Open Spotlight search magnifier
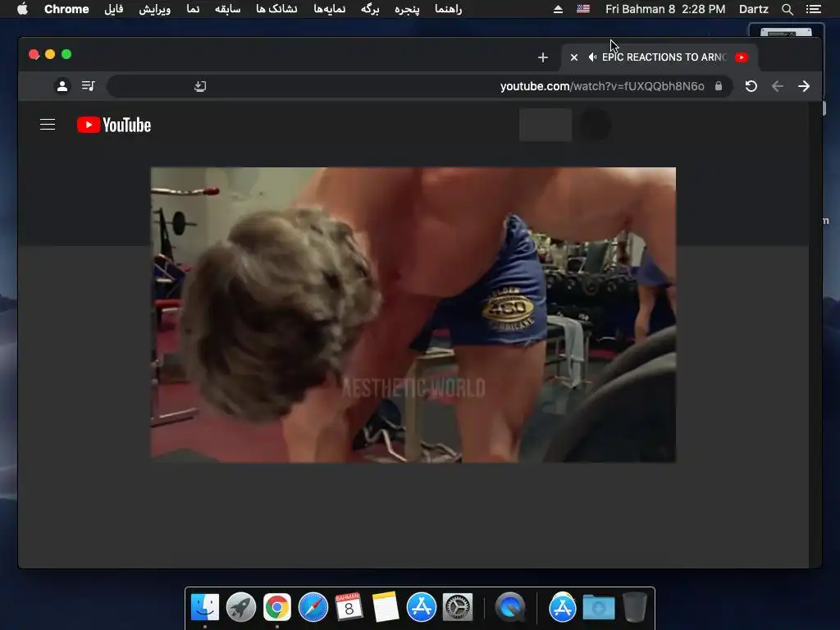The image size is (840, 630). tap(787, 9)
